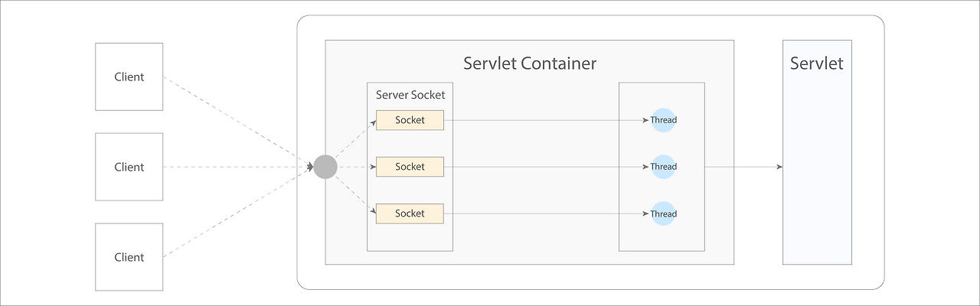Select the middle Client box

pos(129,167)
